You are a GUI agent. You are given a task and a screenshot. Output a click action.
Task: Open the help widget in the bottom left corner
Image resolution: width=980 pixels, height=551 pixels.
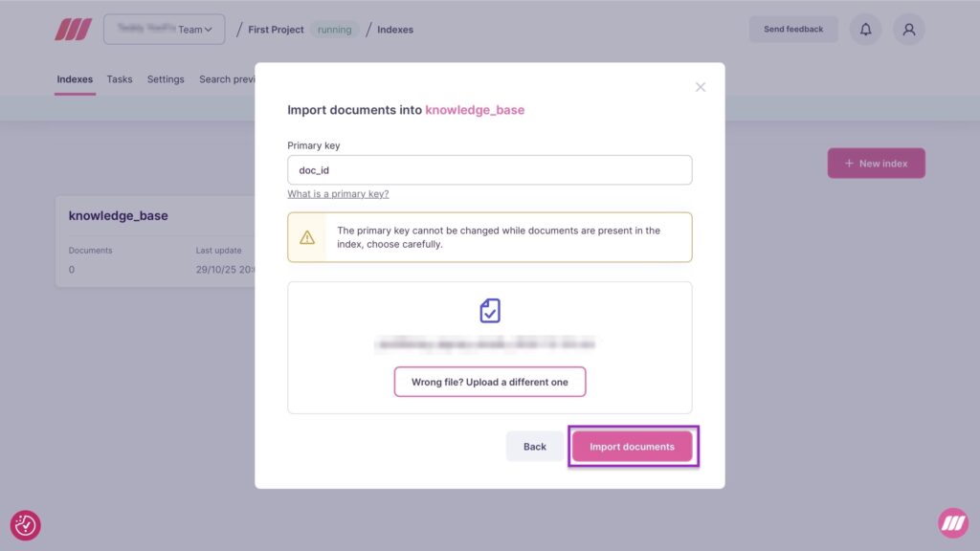26,526
